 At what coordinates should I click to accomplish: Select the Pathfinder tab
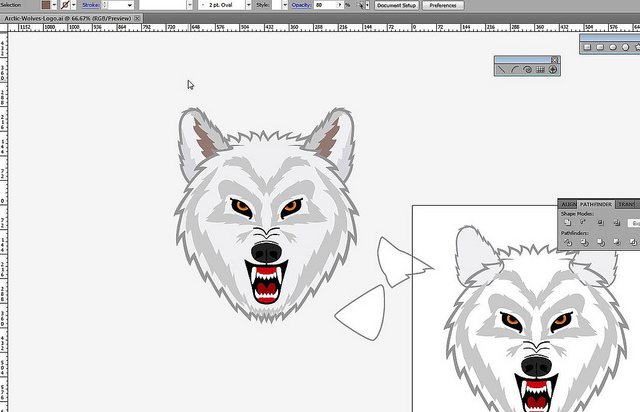pyautogui.click(x=596, y=204)
